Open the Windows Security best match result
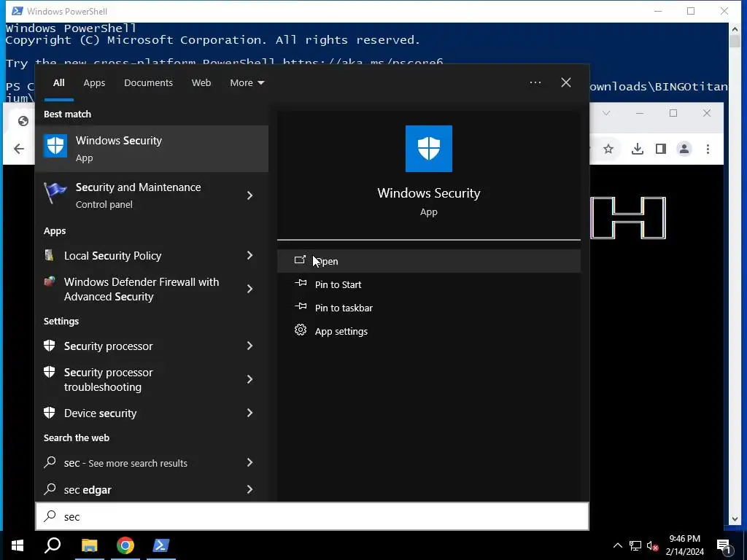This screenshot has height=560, width=747. tap(152, 149)
